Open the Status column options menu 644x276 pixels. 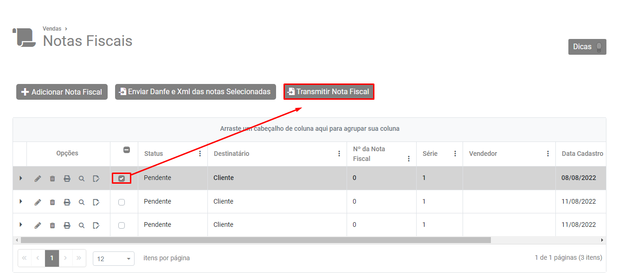(x=200, y=154)
